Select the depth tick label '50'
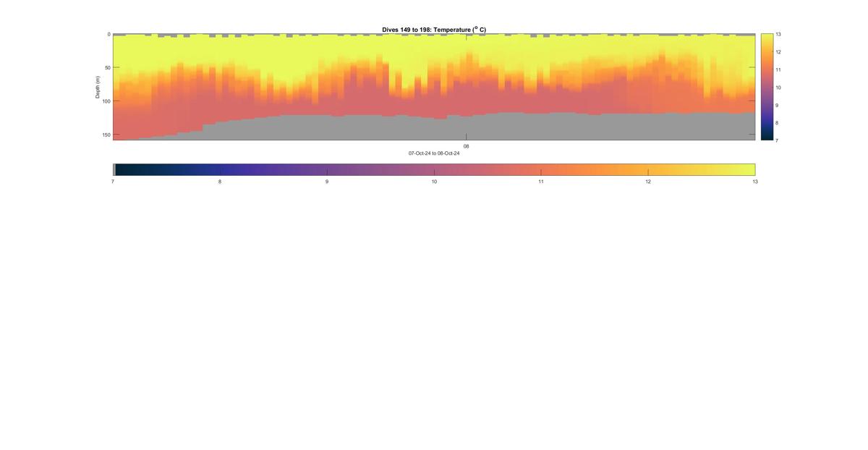This screenshot has height=450, width=868. (108, 68)
